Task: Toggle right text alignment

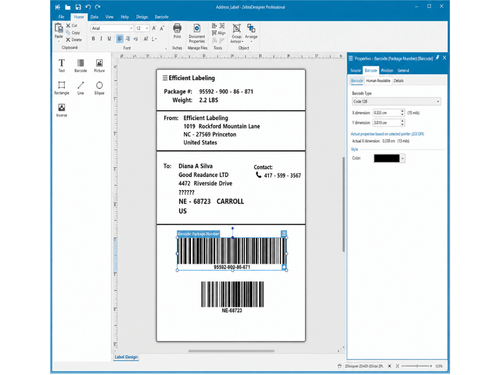Action: (x=136, y=39)
